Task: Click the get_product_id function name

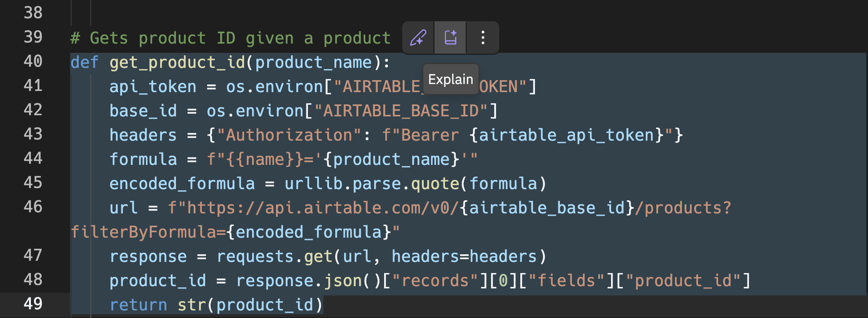Action: coord(177,62)
